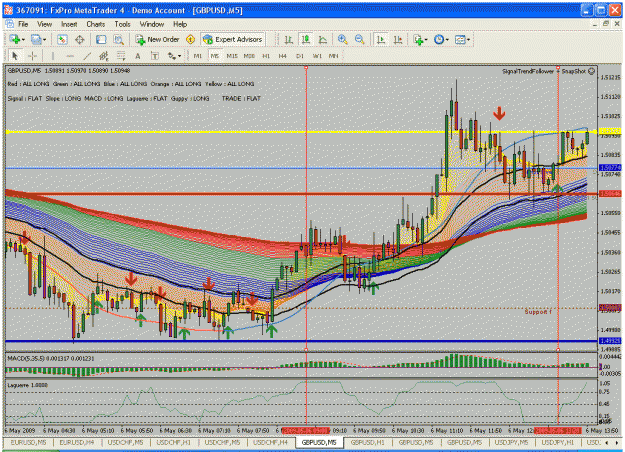This screenshot has width=625, height=452.
Task: Switch chart to bar chart style
Action: point(289,39)
